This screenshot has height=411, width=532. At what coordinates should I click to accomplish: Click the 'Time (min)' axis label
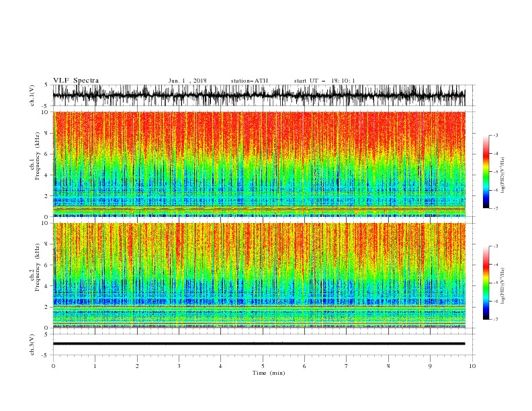coord(269,373)
